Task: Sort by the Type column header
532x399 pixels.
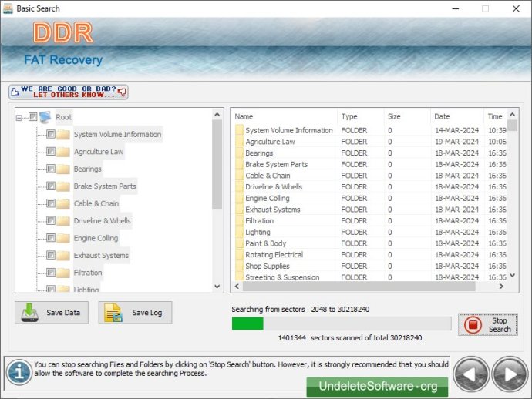Action: (361, 116)
